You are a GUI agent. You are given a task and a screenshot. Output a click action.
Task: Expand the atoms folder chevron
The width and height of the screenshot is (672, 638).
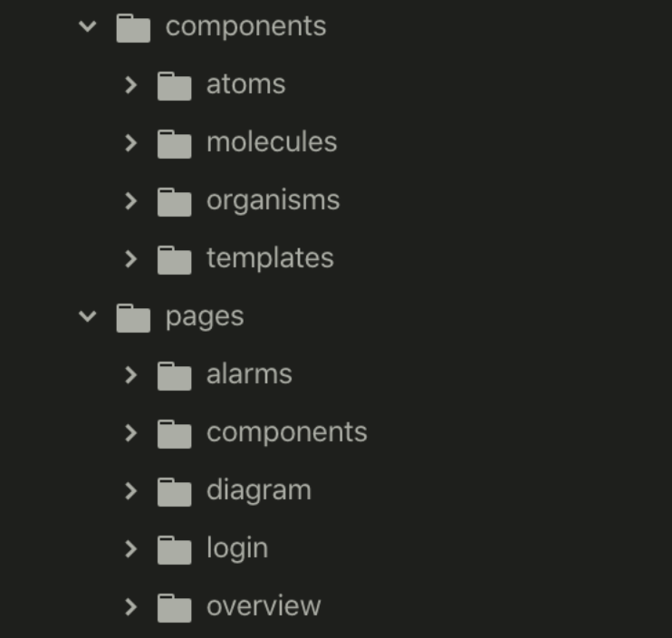point(131,85)
